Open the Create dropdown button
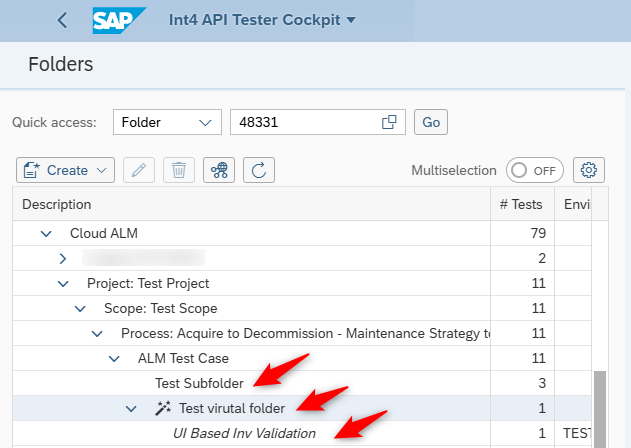This screenshot has width=631, height=448. [x=65, y=170]
